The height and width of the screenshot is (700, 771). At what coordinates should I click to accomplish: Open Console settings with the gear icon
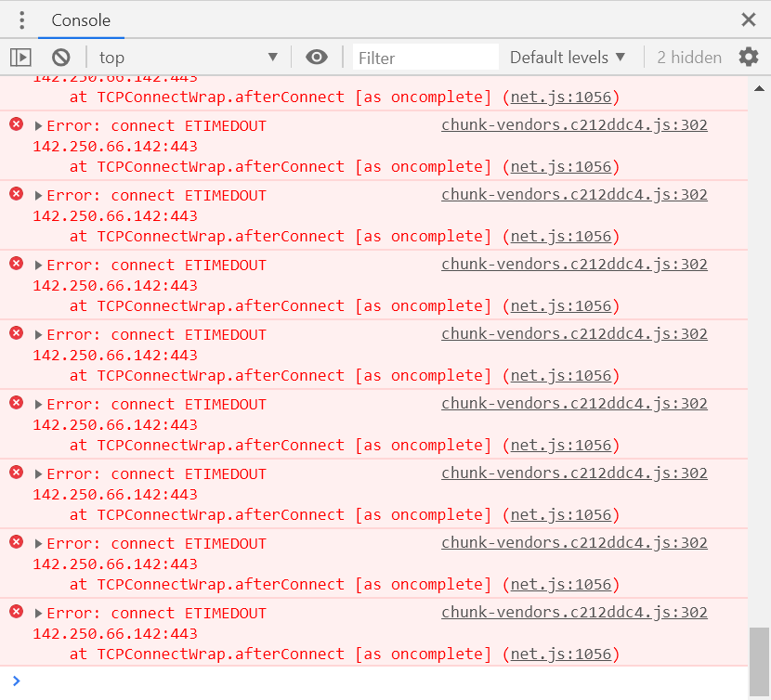pos(749,57)
